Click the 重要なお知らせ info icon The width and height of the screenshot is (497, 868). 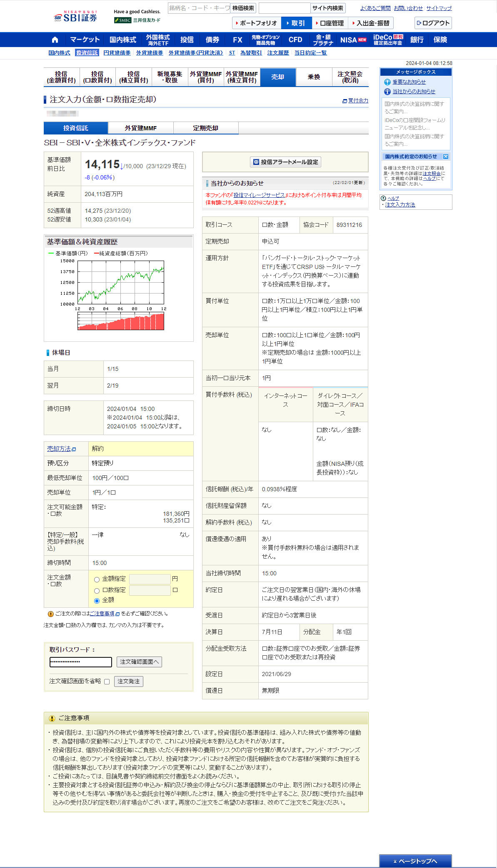(387, 82)
